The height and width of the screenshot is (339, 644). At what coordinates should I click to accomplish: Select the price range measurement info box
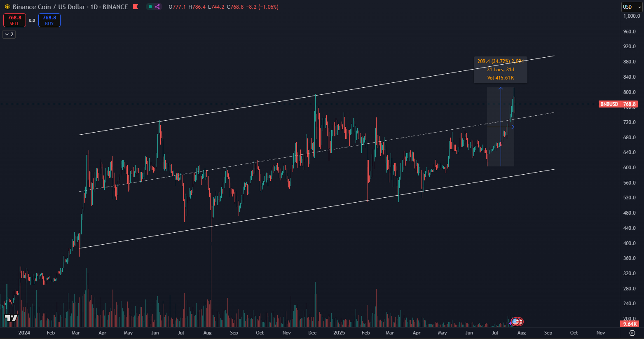500,70
